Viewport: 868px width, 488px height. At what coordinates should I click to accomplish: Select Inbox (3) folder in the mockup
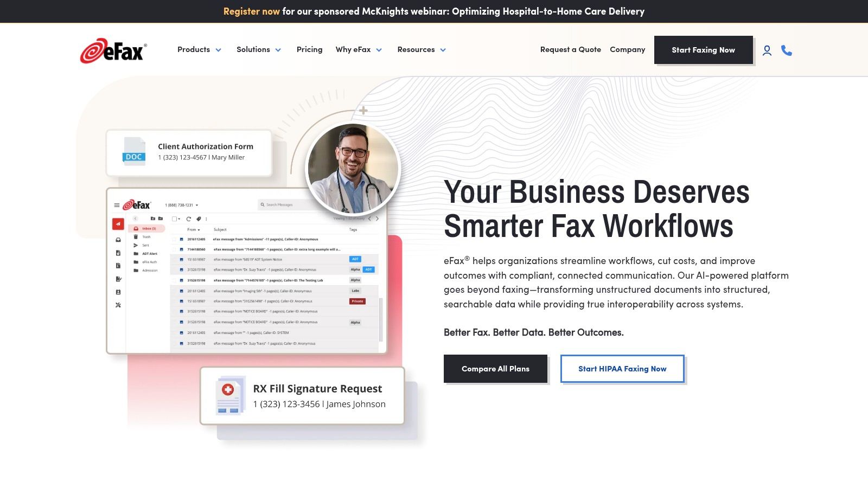pyautogui.click(x=146, y=228)
